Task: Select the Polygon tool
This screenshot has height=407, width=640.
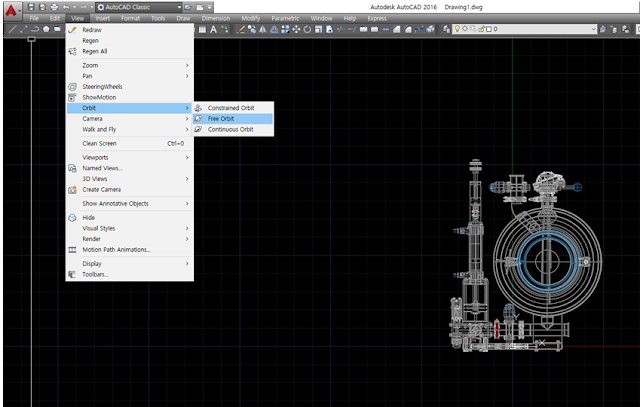Action: click(x=46, y=29)
